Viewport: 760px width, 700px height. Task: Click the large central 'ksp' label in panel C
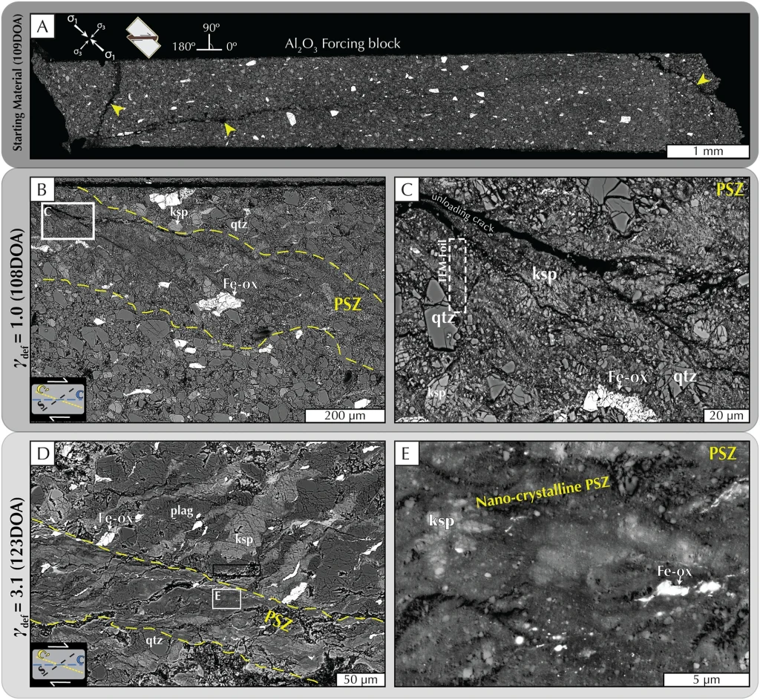tap(544, 275)
